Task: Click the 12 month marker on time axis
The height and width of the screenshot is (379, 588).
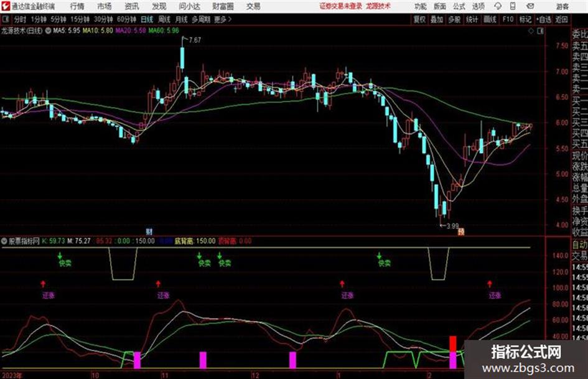Action: click(255, 375)
